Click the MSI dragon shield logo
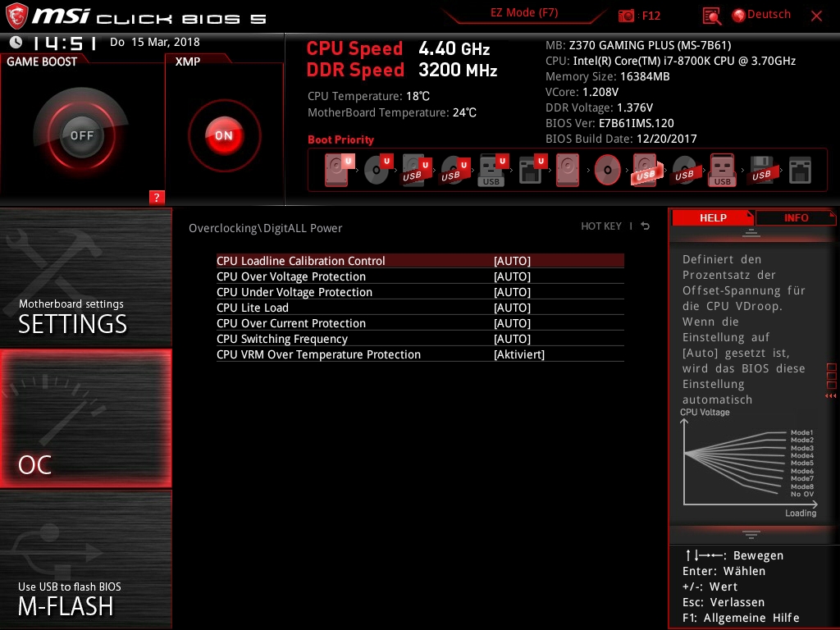840x630 pixels. pyautogui.click(x=16, y=16)
